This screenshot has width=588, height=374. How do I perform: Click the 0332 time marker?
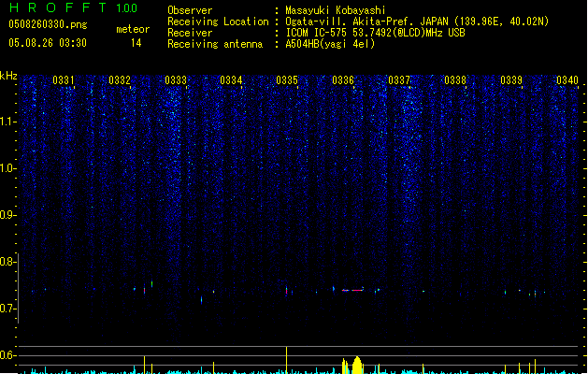(x=120, y=80)
